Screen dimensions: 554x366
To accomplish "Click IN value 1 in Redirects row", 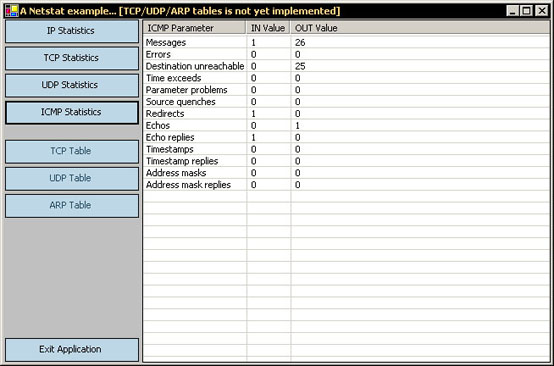I will pyautogui.click(x=253, y=114).
